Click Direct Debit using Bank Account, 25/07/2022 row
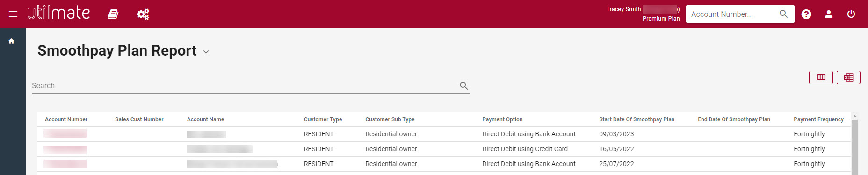 529,164
